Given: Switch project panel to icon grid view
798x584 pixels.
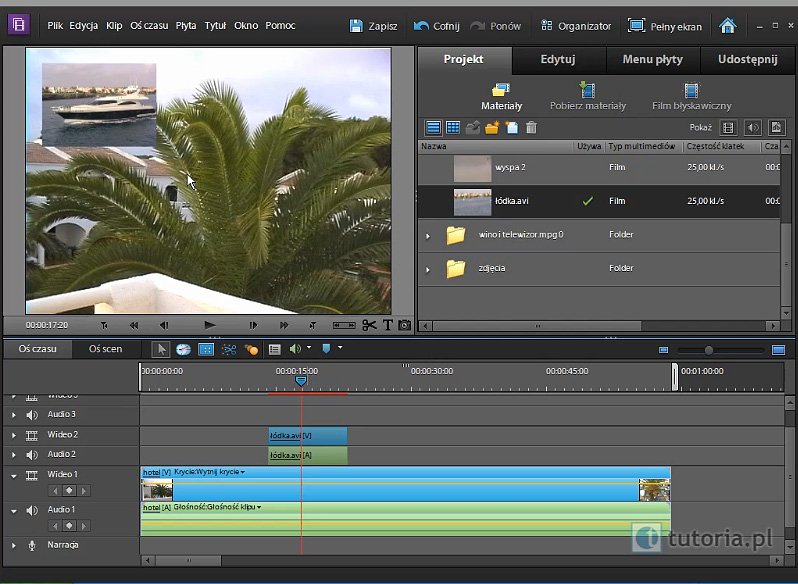Looking at the screenshot, I should 453,127.
